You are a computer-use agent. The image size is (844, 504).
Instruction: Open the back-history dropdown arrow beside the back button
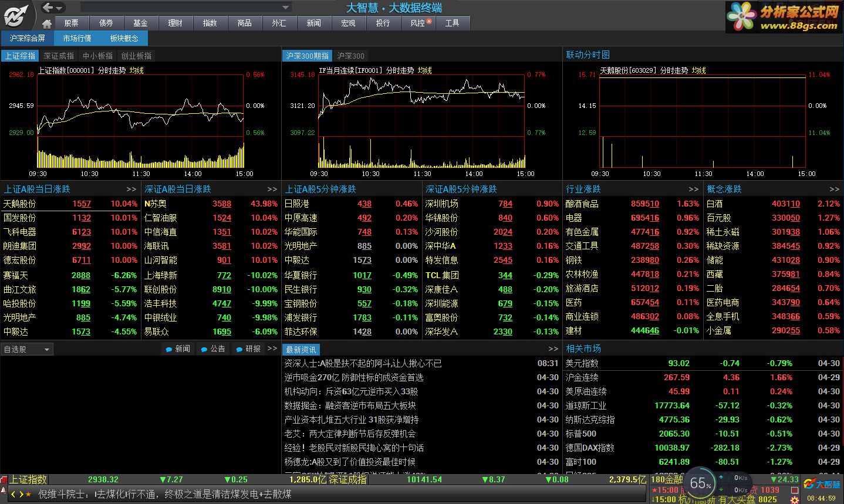tap(59, 8)
